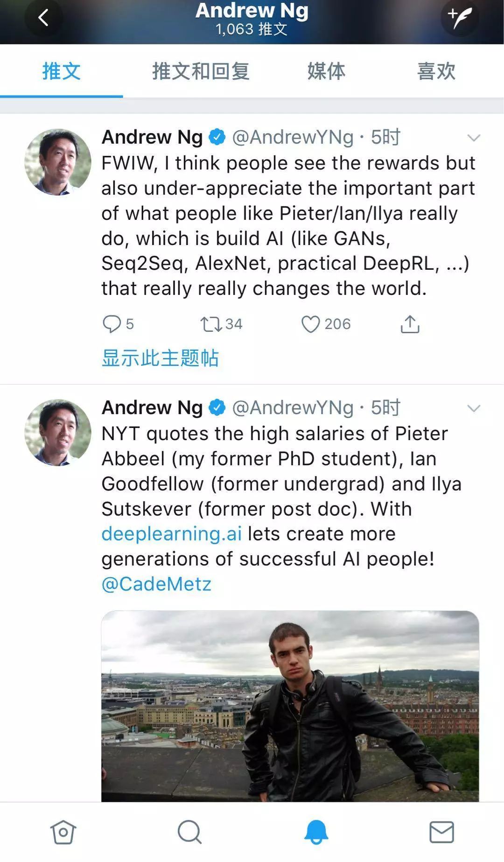
Task: Select the 推文 tab
Action: [x=61, y=71]
